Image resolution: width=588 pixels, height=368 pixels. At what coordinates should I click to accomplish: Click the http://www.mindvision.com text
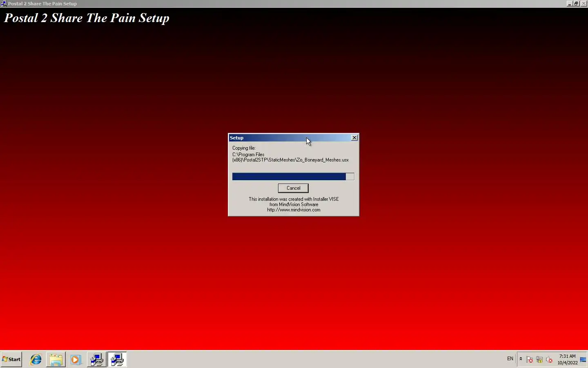294,210
